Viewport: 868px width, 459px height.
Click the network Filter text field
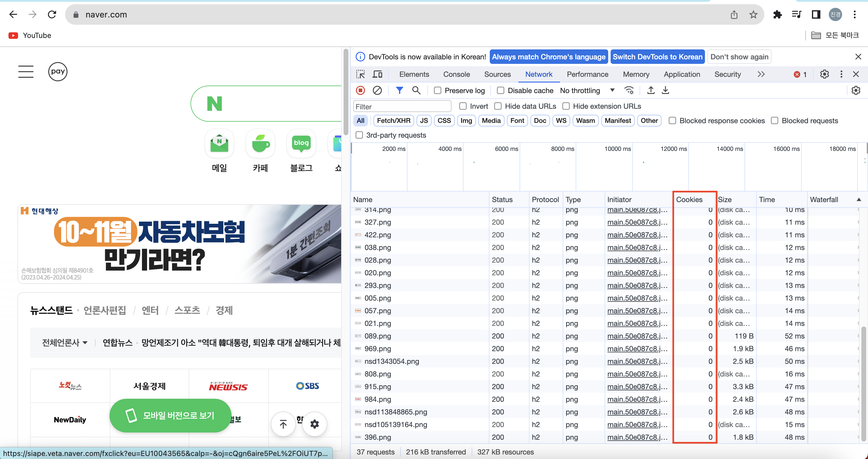coord(402,106)
